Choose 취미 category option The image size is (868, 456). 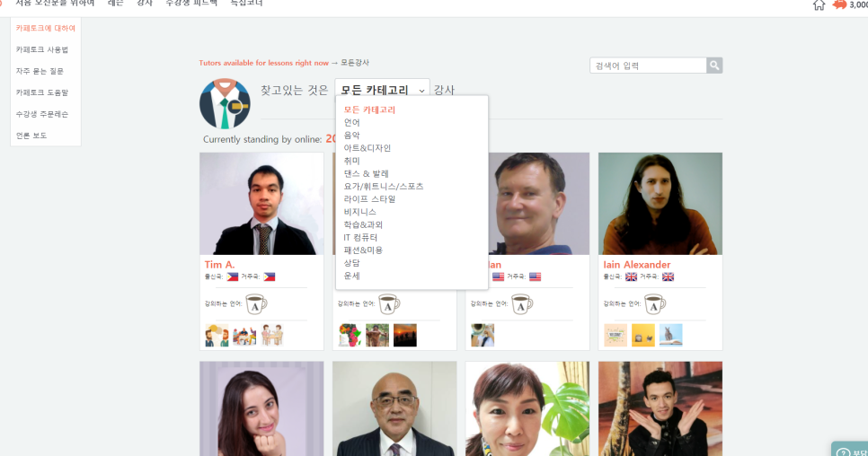click(x=351, y=161)
